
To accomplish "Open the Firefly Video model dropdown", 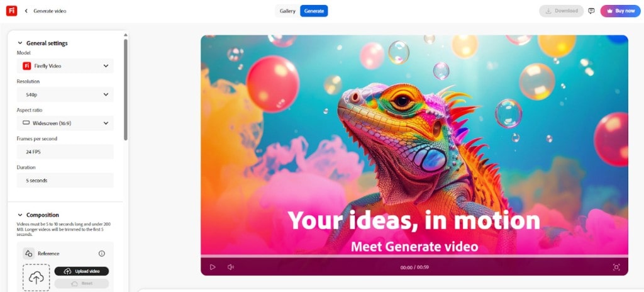I will click(65, 66).
